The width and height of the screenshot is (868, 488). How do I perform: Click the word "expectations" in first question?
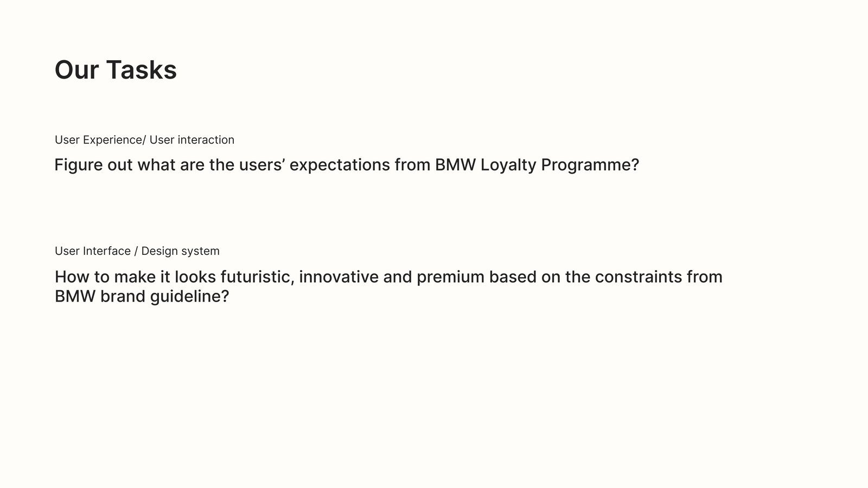[x=340, y=165]
